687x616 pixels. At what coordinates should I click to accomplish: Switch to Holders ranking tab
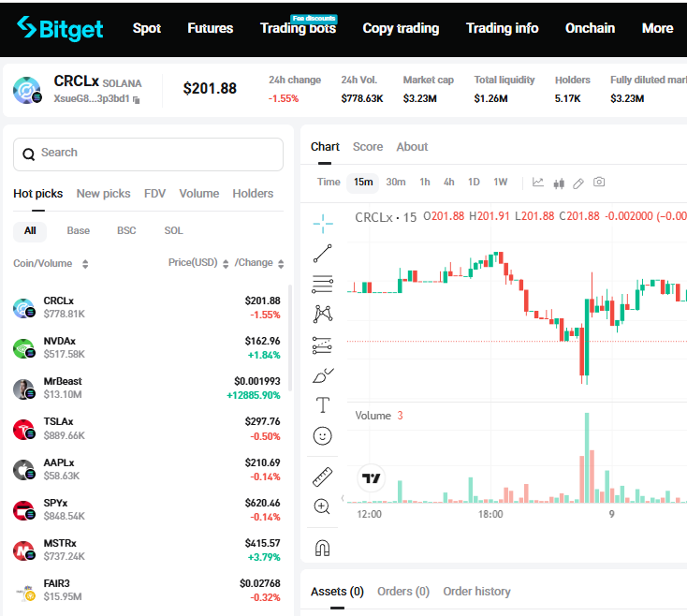[253, 194]
